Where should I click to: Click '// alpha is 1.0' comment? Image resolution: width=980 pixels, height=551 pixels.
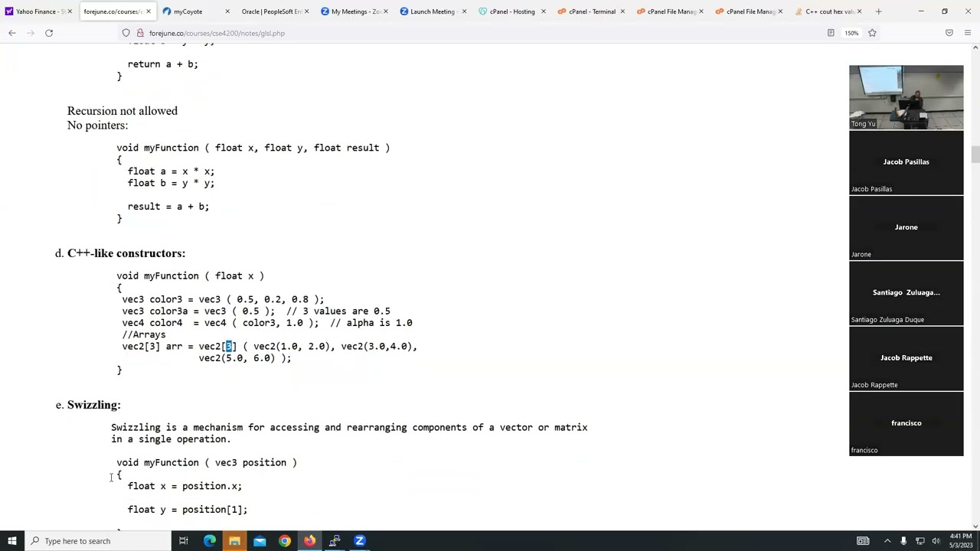coord(371,323)
